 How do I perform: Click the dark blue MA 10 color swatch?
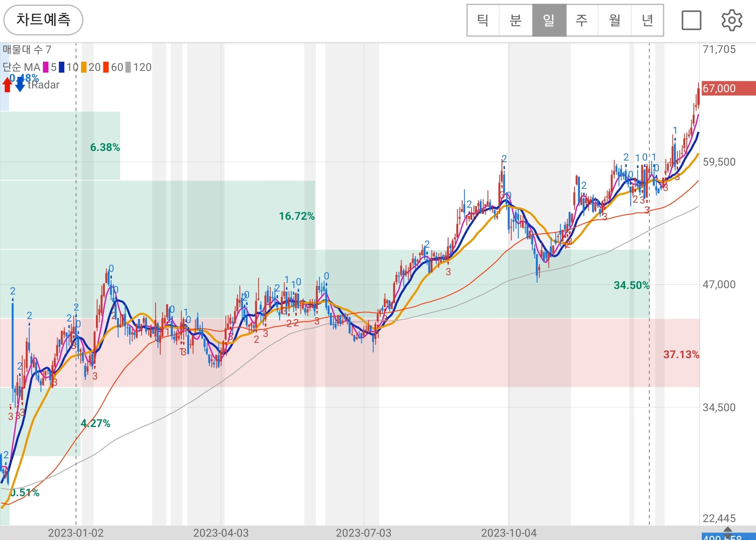(62, 67)
